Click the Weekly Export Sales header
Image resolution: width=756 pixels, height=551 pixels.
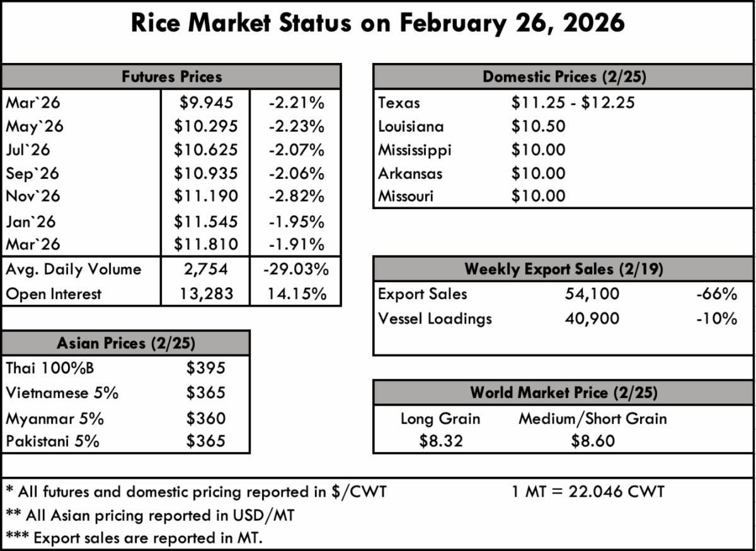pyautogui.click(x=564, y=270)
